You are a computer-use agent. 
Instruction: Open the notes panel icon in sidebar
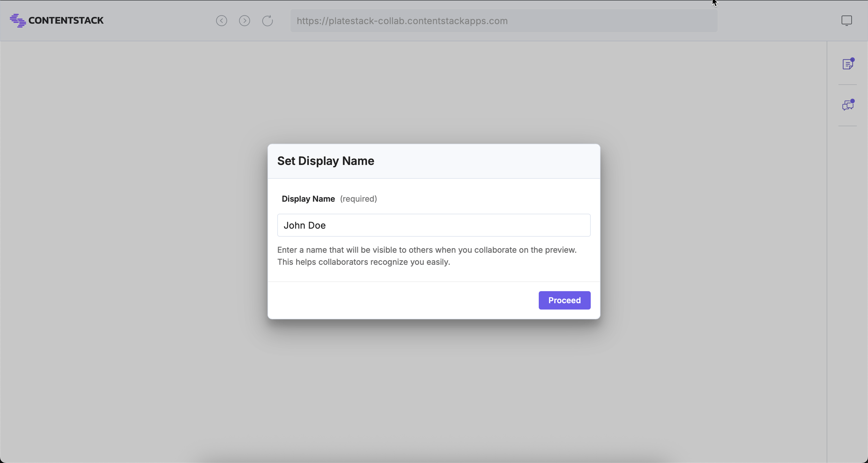848,64
